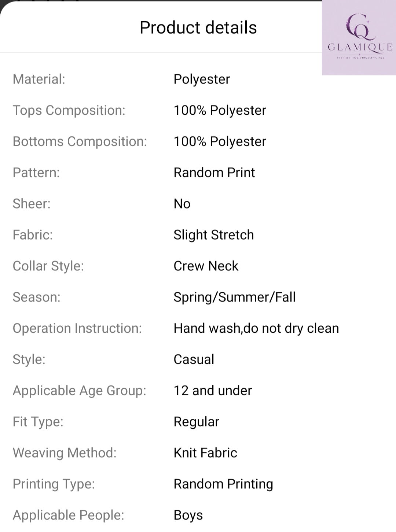Select the Polyester material value
The image size is (396, 532).
(x=202, y=80)
